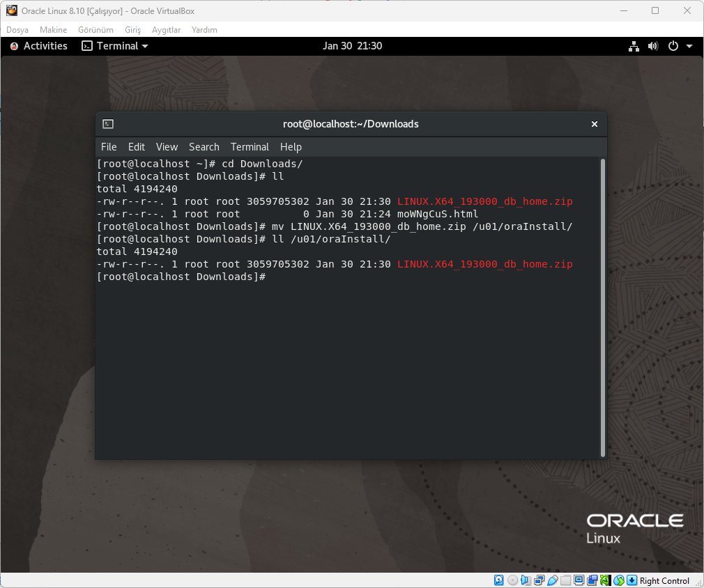This screenshot has height=588, width=704.
Task: Open the terminal View menu
Action: pos(167,147)
